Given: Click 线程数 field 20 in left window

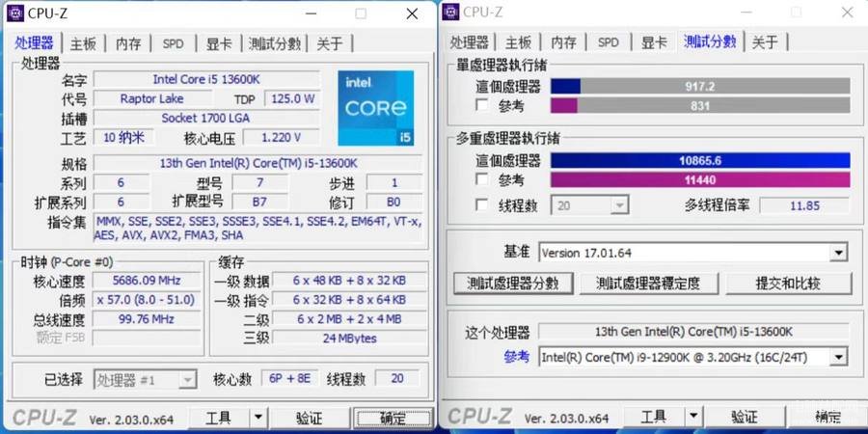Looking at the screenshot, I should coord(397,379).
